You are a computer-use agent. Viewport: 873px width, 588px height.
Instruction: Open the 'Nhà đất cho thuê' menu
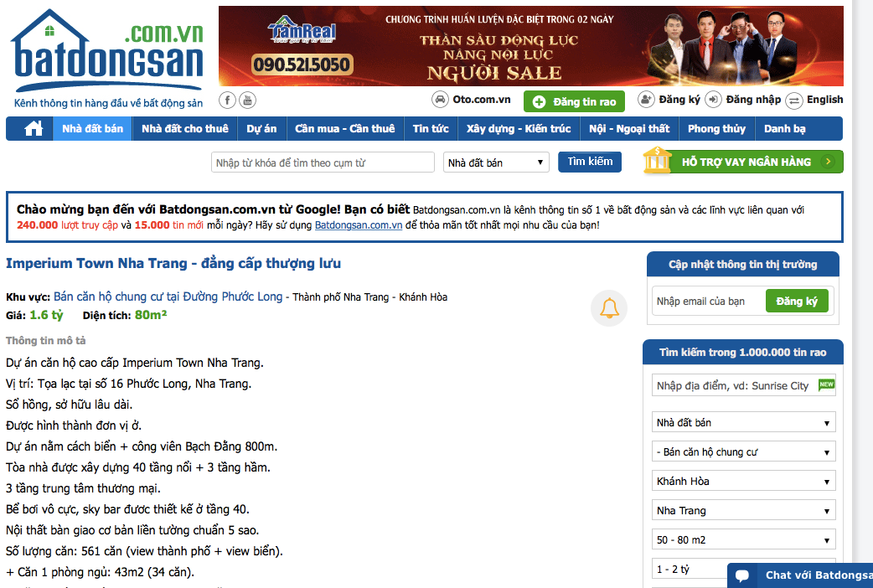tap(184, 129)
